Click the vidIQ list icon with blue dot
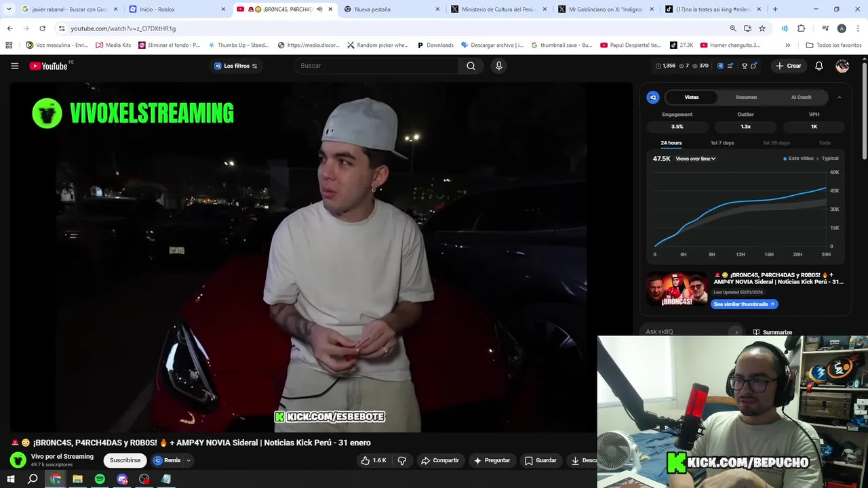Viewport: 868px width, 488px height. (731, 66)
